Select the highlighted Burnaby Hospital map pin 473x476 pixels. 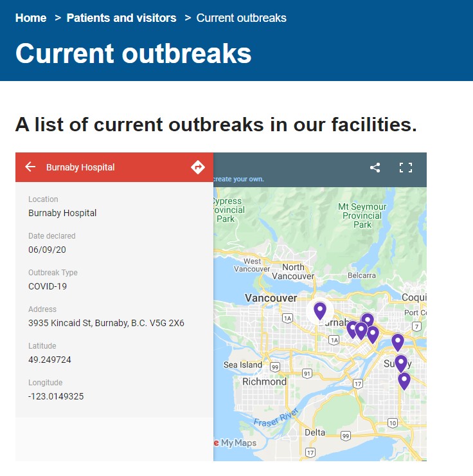pyautogui.click(x=320, y=311)
